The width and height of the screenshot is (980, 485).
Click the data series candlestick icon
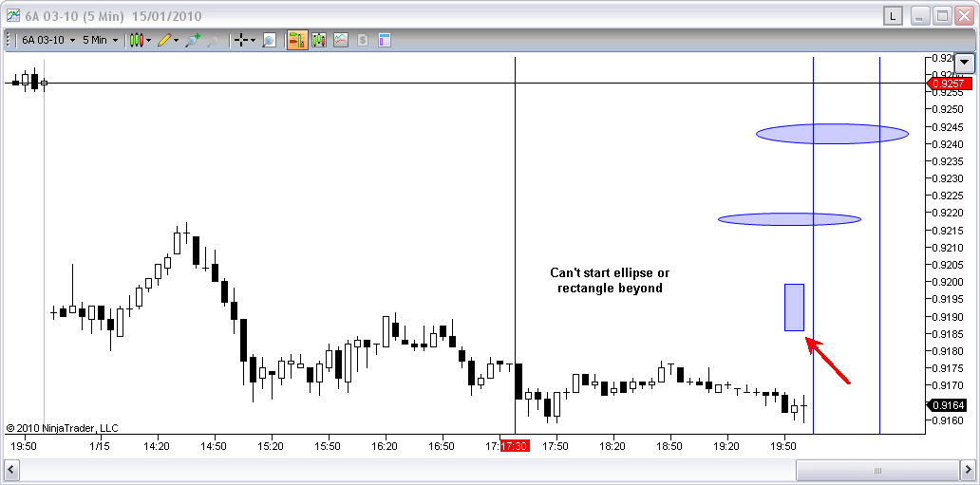[319, 40]
